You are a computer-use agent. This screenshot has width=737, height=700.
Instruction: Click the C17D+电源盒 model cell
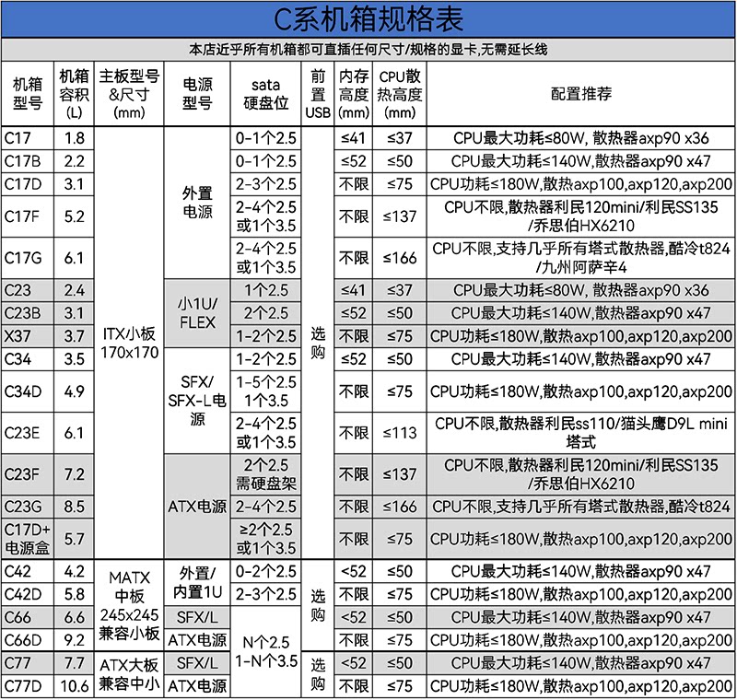pos(28,539)
